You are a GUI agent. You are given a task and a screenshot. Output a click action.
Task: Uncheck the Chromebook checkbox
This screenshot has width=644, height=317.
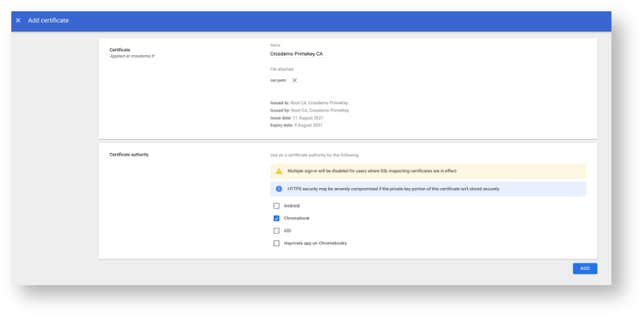276,218
